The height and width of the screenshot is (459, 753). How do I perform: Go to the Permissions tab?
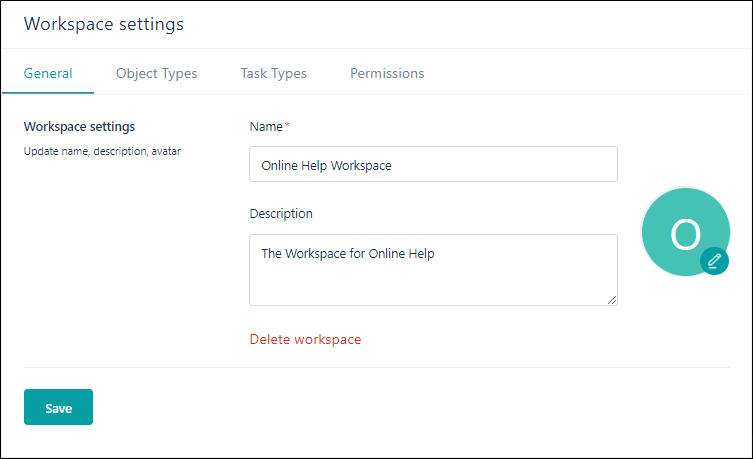pos(387,73)
